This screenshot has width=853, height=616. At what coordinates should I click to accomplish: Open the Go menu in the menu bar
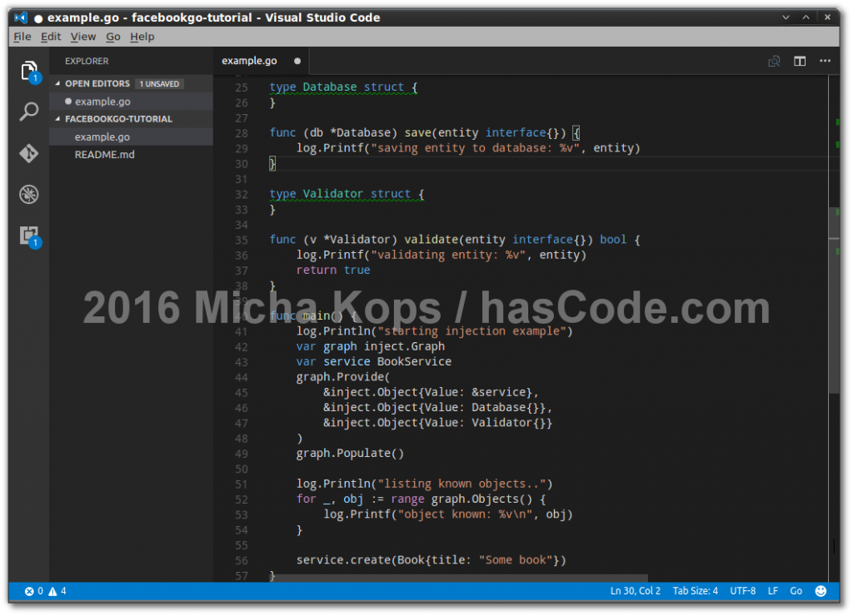click(x=112, y=37)
